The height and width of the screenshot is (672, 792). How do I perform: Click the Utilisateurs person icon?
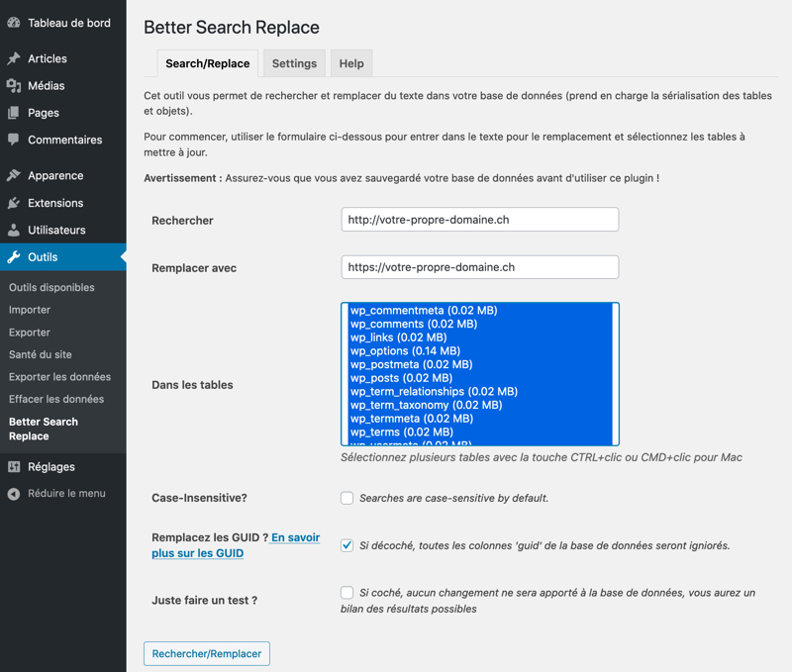pyautogui.click(x=14, y=231)
